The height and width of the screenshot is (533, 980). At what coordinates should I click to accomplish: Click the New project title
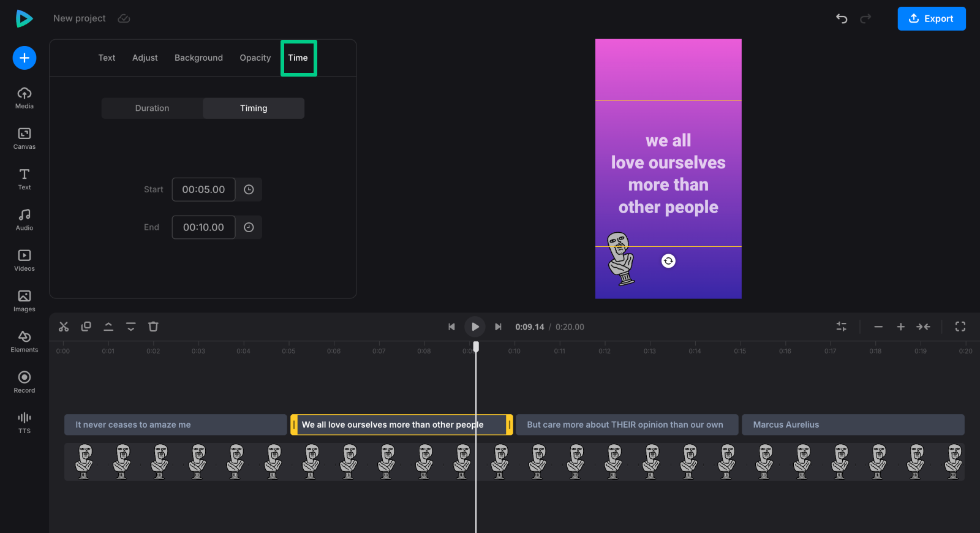(x=80, y=18)
